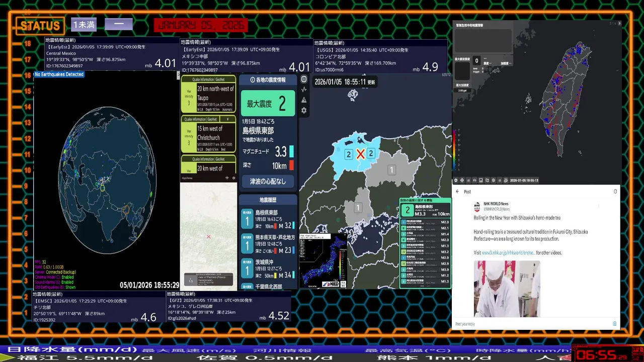Select the 島根県東部 16:43 history entry

click(268, 219)
